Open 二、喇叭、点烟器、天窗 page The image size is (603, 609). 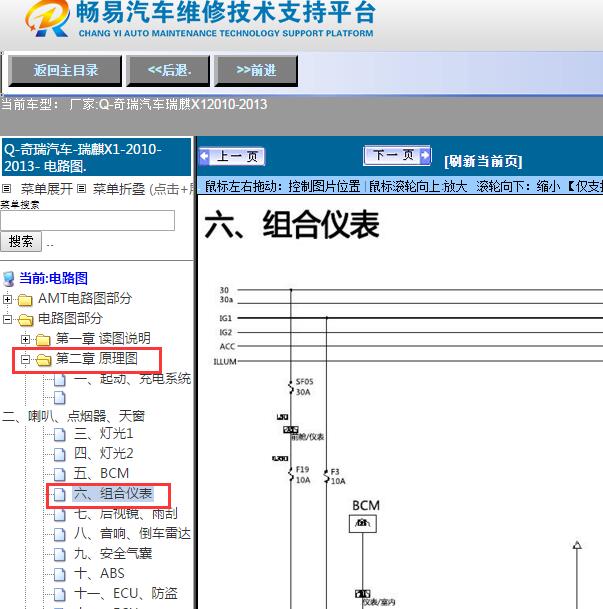(73, 416)
